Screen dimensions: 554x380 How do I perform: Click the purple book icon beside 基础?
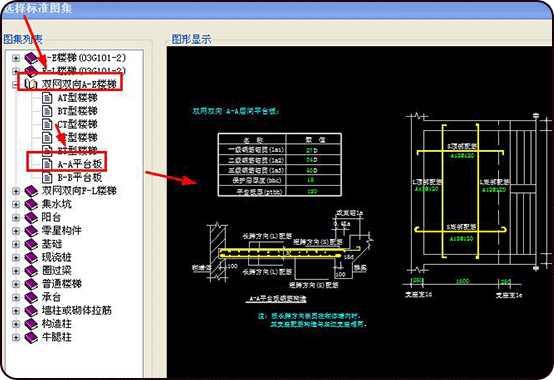click(x=31, y=244)
